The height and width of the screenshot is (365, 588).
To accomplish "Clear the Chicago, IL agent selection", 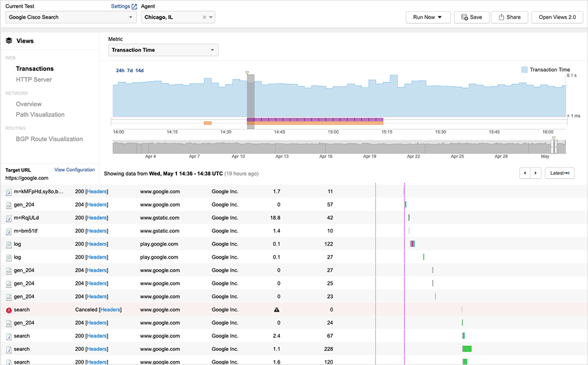I will [205, 18].
